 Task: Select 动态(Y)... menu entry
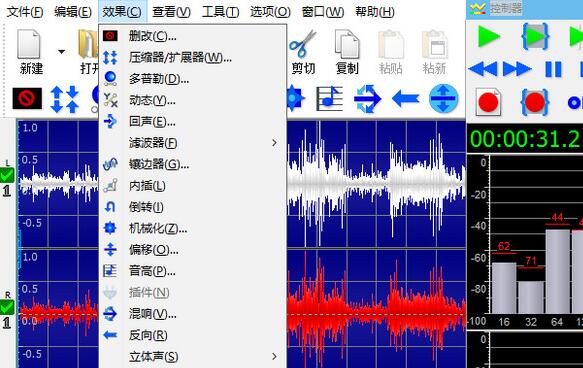[x=193, y=100]
